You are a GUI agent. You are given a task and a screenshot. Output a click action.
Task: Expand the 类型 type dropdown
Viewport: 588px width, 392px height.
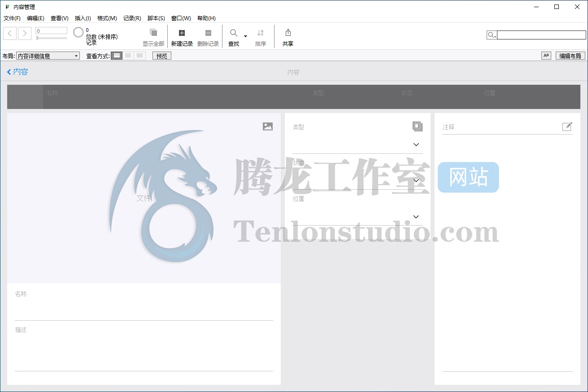pos(416,144)
